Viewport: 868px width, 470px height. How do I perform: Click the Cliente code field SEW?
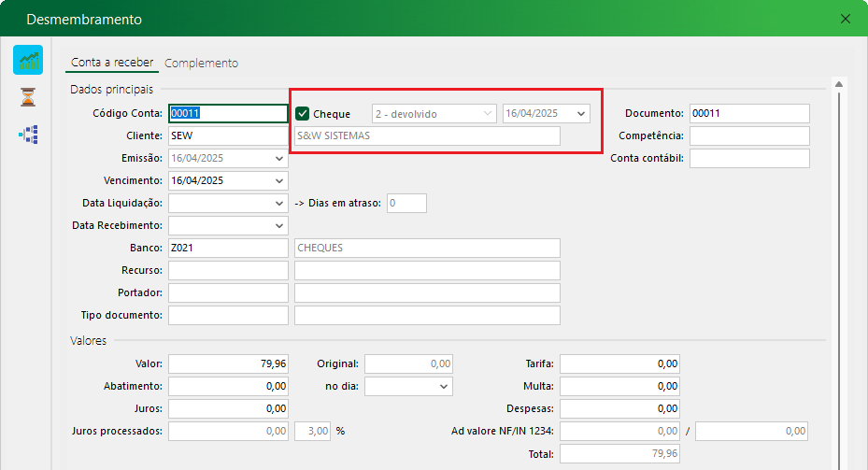tap(228, 135)
